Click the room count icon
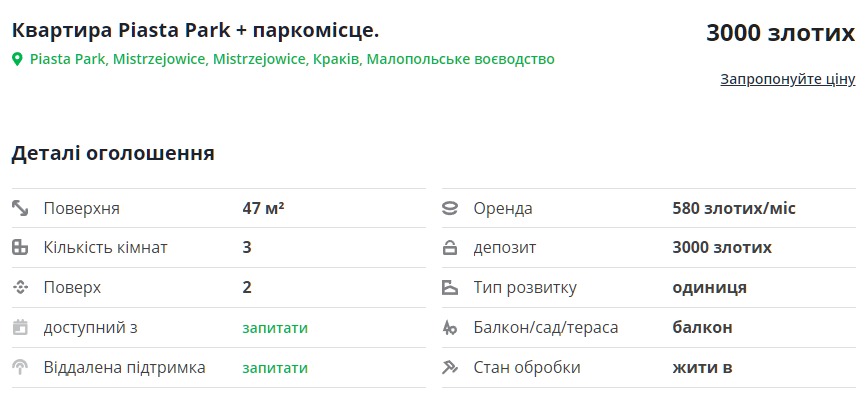Screen dimensions: 867x404 pyautogui.click(x=20, y=248)
